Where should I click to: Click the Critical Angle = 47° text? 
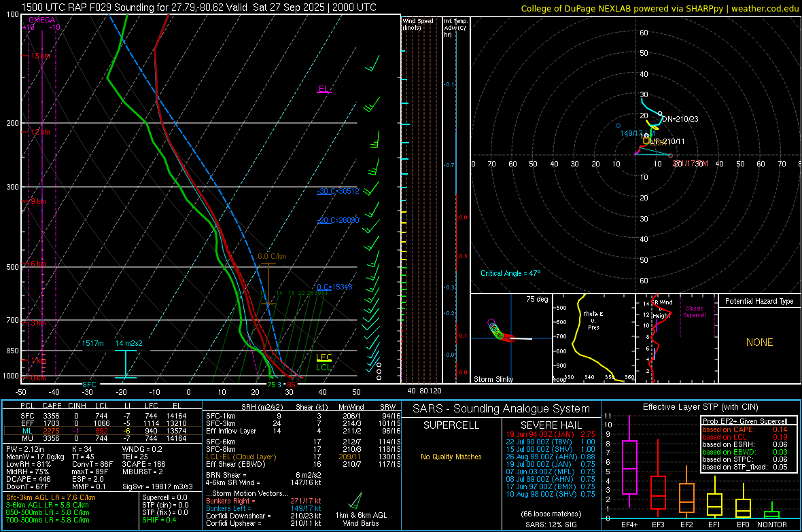pyautogui.click(x=510, y=273)
